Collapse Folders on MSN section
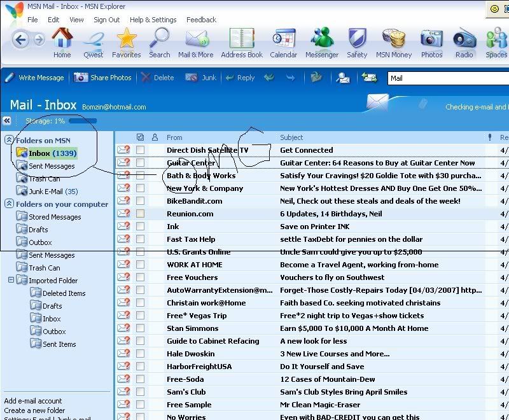The height and width of the screenshot is (420, 509). (9, 140)
